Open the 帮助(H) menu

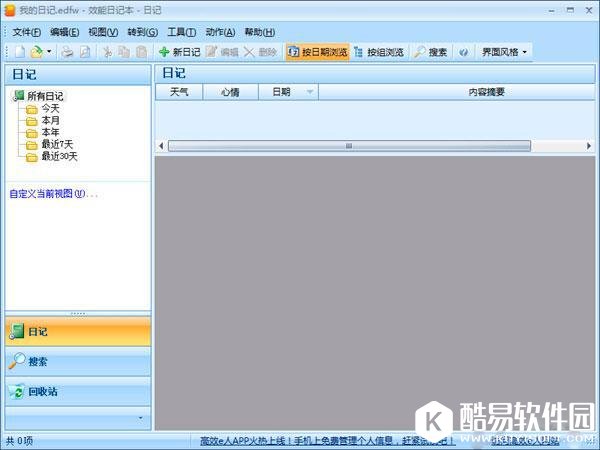pos(260,33)
